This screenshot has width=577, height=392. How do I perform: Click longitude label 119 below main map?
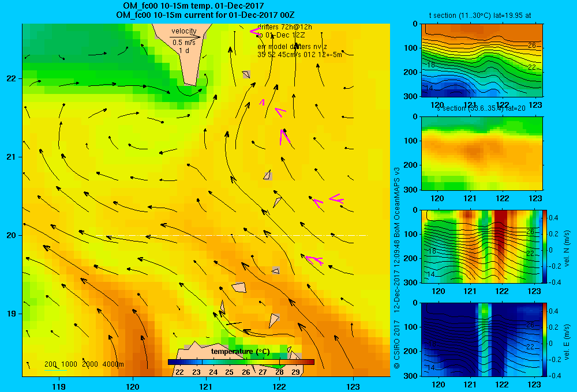59,386
